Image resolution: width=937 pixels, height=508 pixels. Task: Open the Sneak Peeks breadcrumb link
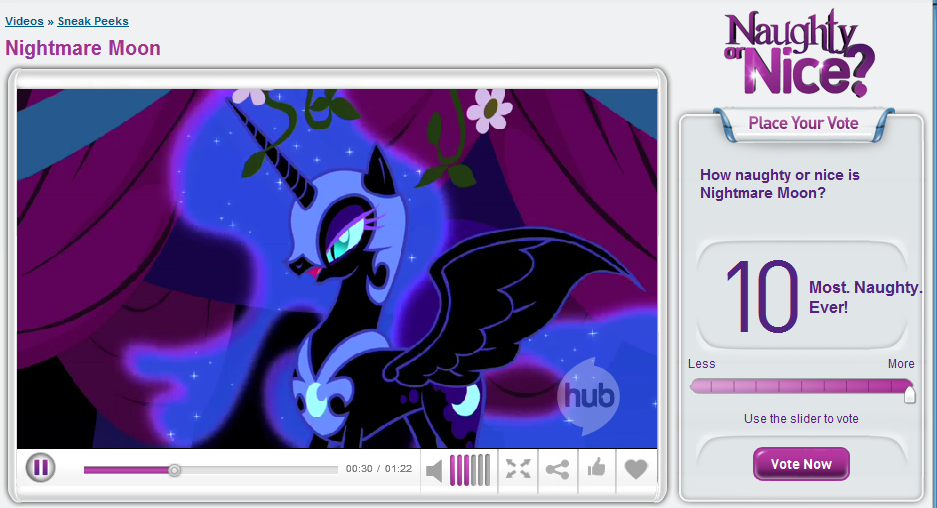pos(93,21)
